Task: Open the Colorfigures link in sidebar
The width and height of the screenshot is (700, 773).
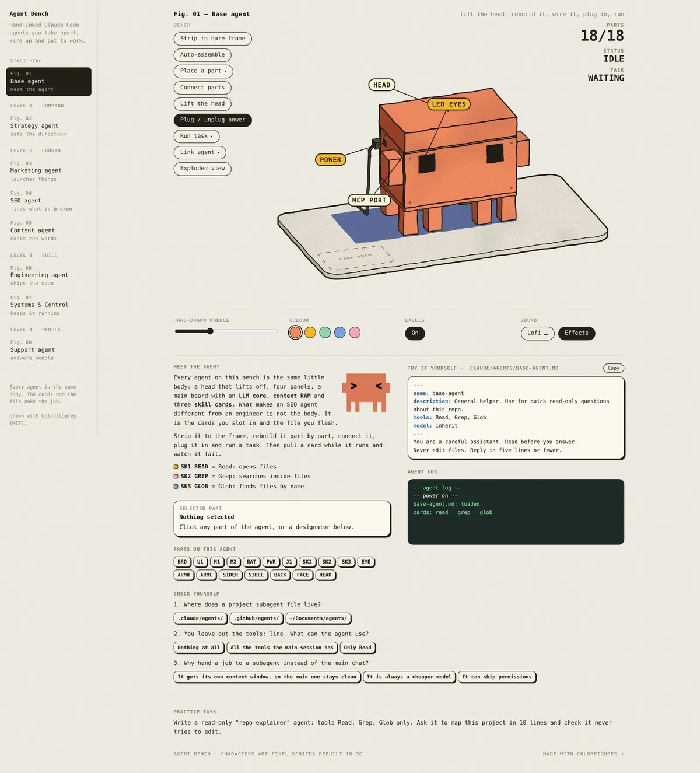Action: [x=59, y=416]
